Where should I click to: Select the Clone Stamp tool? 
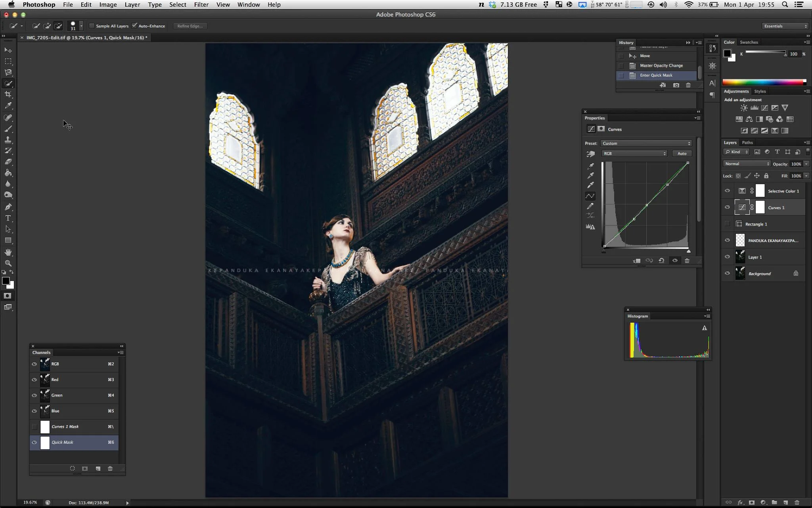(x=8, y=140)
